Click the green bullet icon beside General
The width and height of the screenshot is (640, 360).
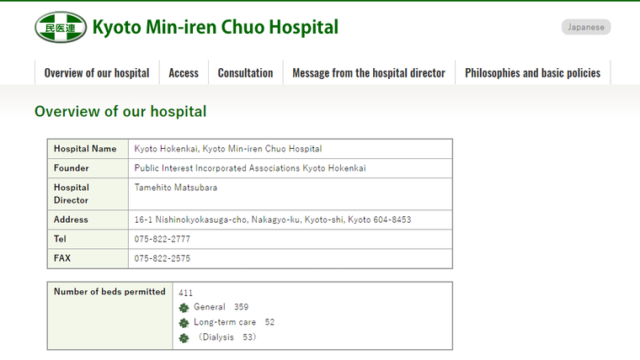click(x=184, y=308)
